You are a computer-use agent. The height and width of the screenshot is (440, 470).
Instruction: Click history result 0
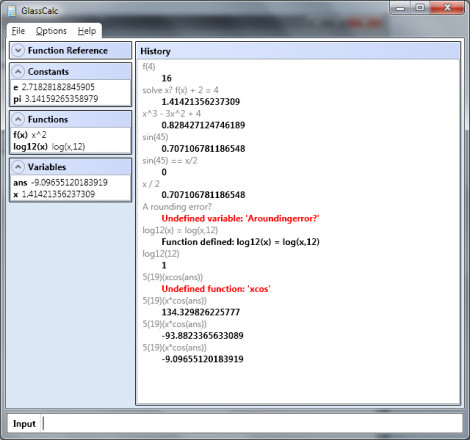pos(164,172)
